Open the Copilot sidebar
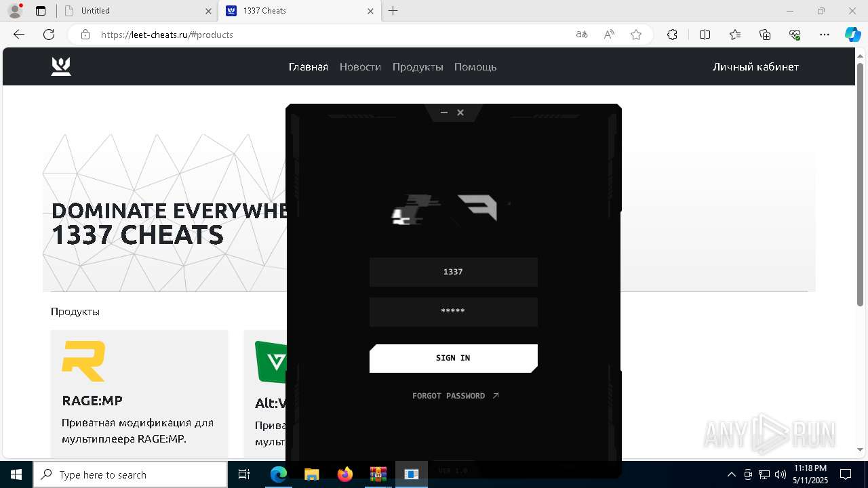868x488 pixels. point(852,35)
